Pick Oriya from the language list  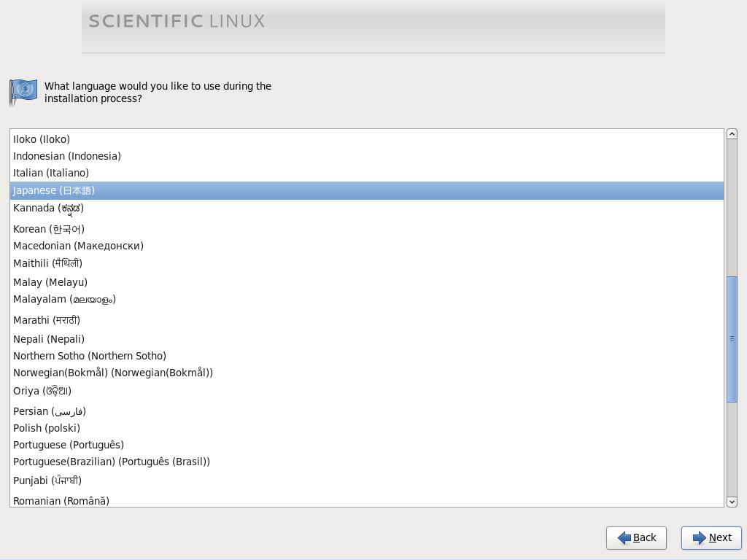coord(367,391)
